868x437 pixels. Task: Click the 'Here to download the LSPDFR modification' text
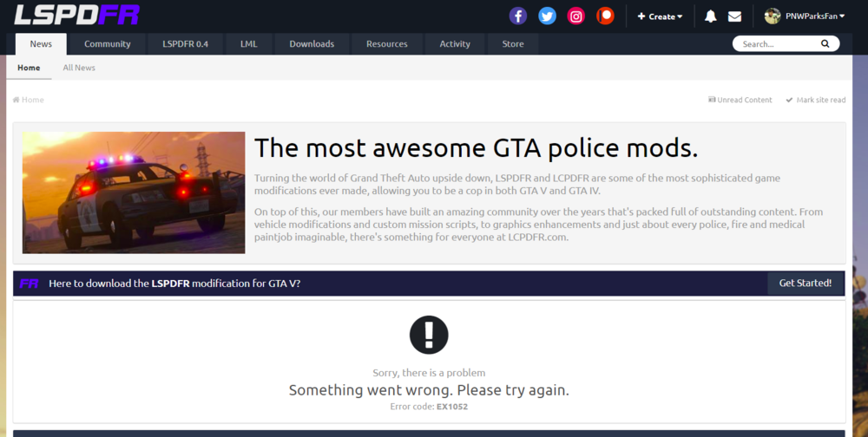tap(174, 284)
